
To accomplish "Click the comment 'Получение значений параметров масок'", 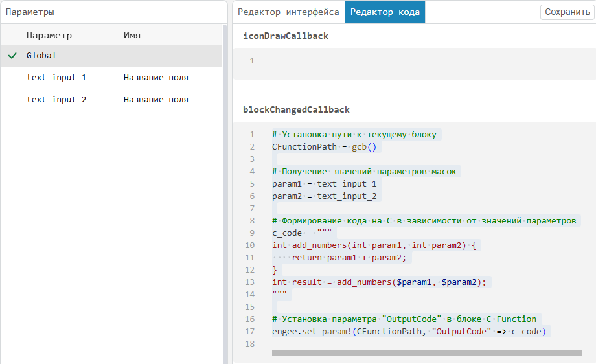I will pos(364,172).
